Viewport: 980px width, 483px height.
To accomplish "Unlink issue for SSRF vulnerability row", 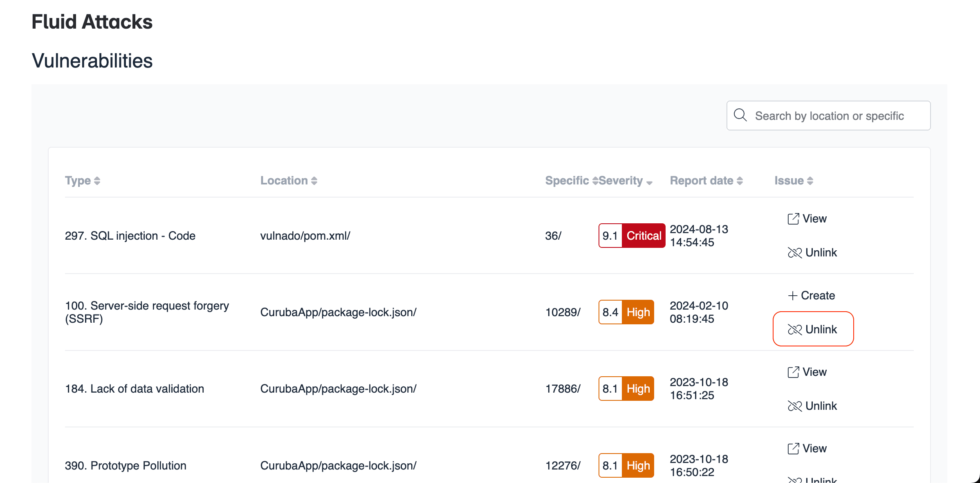I will point(813,329).
